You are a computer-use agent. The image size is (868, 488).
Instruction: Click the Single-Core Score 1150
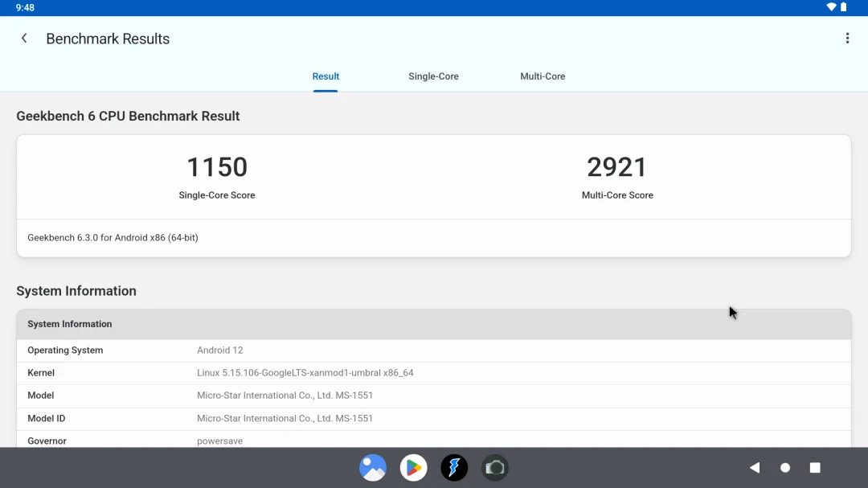click(x=217, y=167)
